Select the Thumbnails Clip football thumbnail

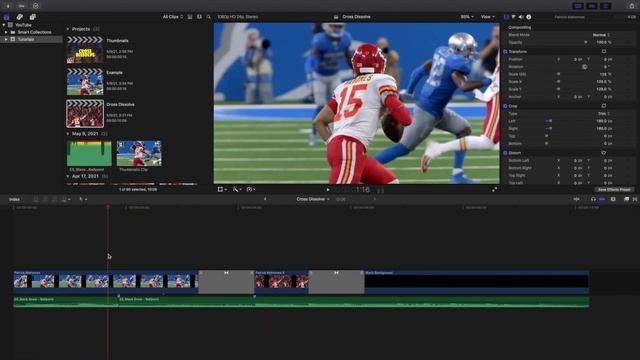[139, 153]
